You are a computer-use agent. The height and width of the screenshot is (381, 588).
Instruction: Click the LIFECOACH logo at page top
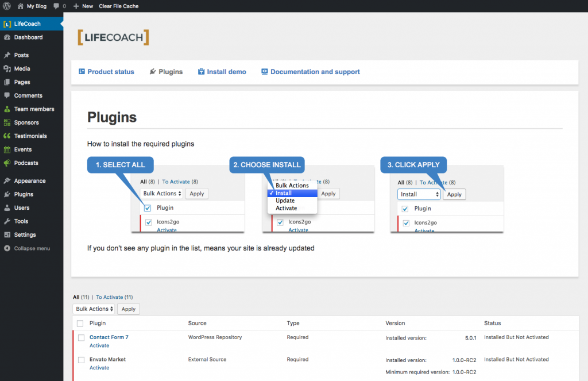coord(113,37)
